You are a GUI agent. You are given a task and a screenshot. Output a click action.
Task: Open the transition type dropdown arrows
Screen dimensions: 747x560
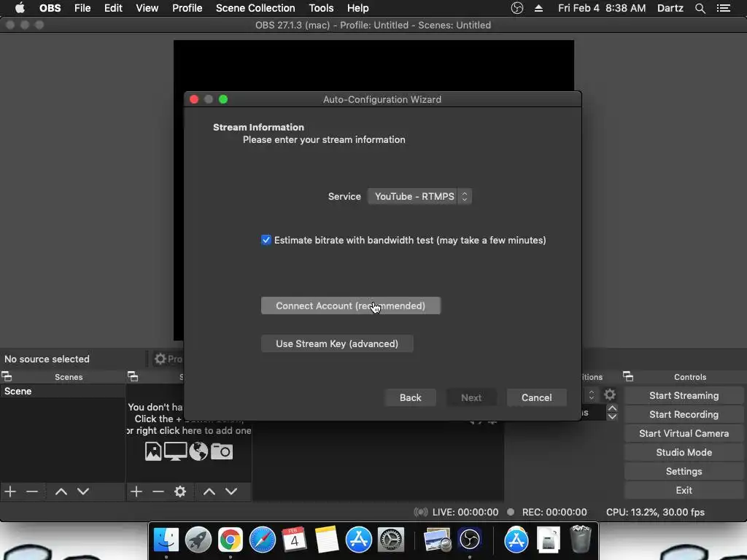point(591,394)
